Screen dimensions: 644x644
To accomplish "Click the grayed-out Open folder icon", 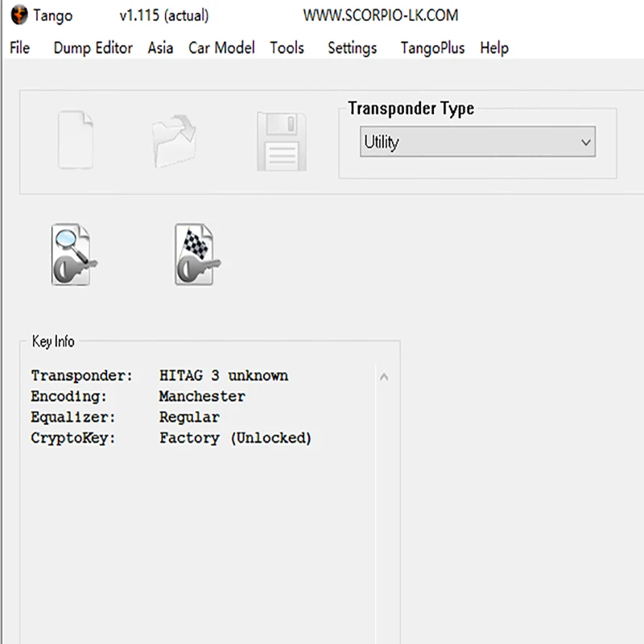I will click(x=175, y=141).
